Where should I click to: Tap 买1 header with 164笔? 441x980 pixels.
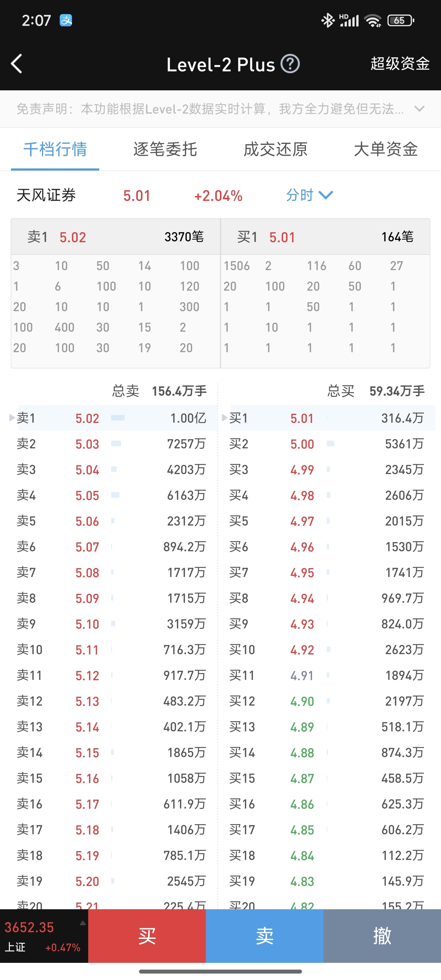click(x=325, y=237)
